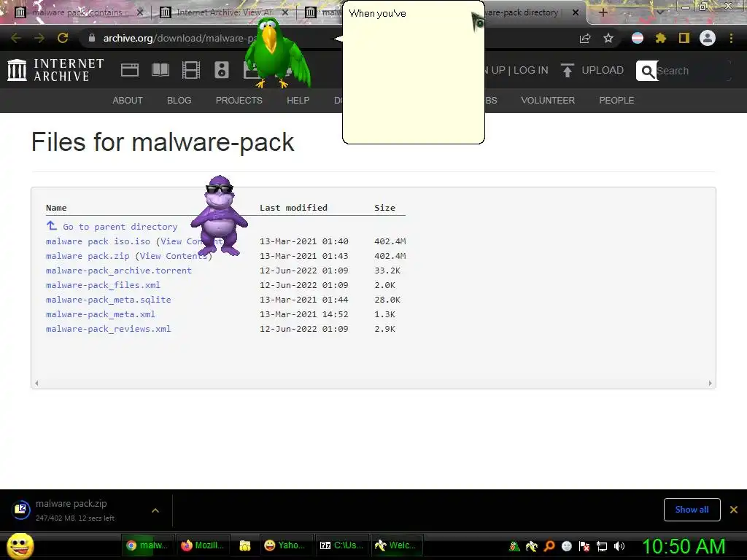Open malware-pack_meta.sqlite link
This screenshot has width=747, height=560.
108,300
